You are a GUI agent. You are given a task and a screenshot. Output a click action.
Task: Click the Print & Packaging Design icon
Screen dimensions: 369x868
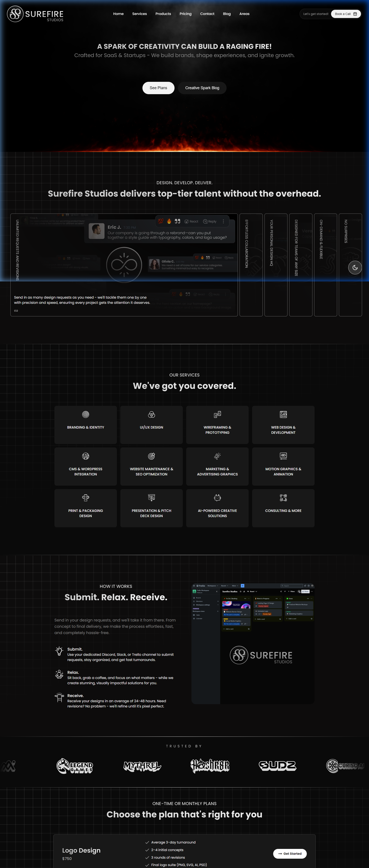click(x=85, y=498)
